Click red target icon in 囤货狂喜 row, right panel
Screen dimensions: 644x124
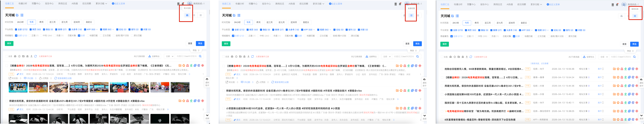[637, 103]
